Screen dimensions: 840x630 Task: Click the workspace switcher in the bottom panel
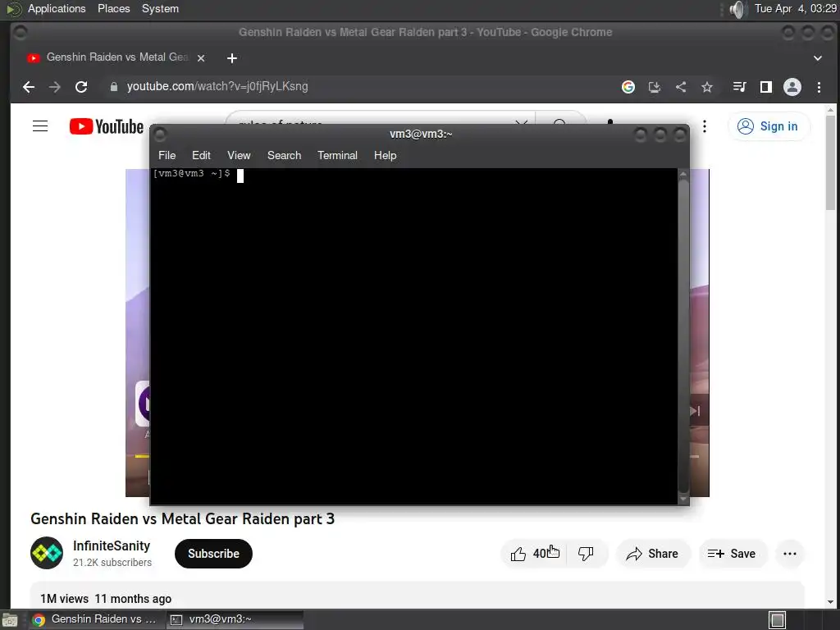777,620
